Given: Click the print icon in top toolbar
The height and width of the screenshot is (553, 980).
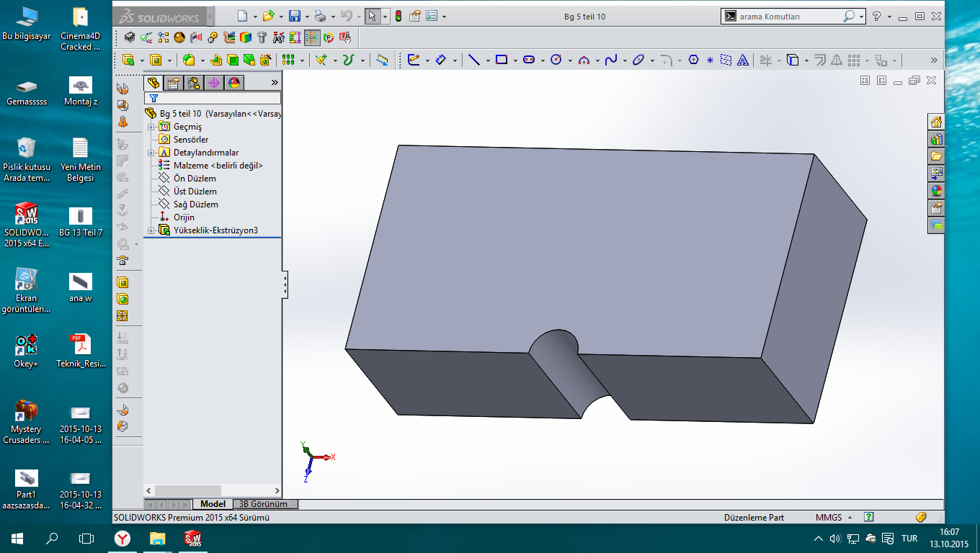Looking at the screenshot, I should point(320,16).
